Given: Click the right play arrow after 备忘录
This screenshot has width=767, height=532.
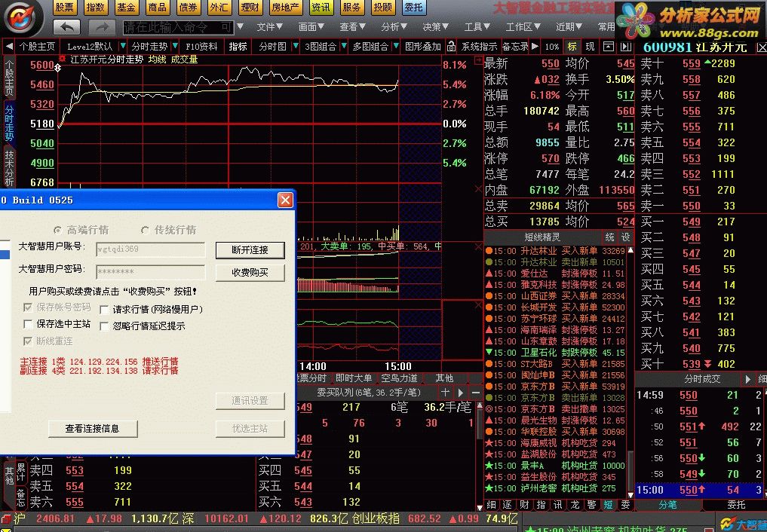Looking at the screenshot, I should [535, 47].
